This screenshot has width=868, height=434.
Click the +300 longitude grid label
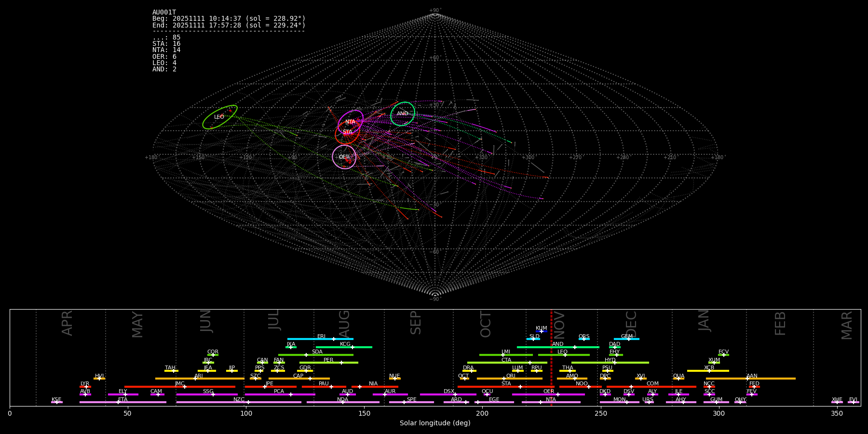tap(529, 157)
